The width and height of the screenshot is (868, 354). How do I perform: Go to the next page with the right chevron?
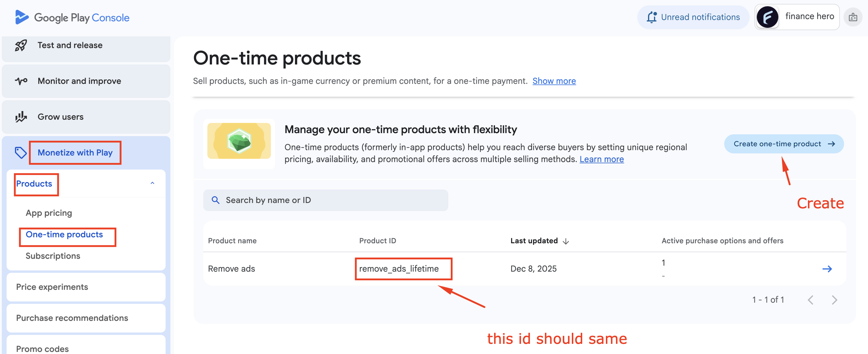pos(835,299)
